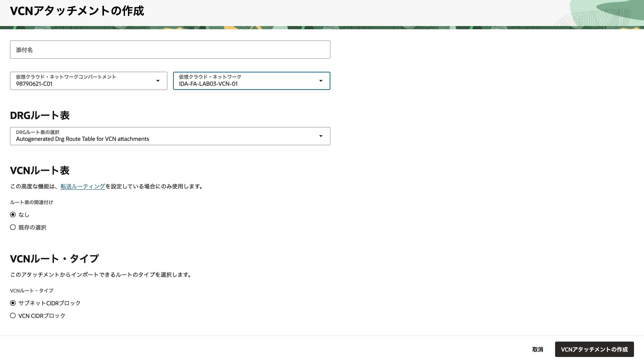The width and height of the screenshot is (644, 363).
Task: Choose the VCN CIDRブロック radio option
Action: (x=13, y=316)
